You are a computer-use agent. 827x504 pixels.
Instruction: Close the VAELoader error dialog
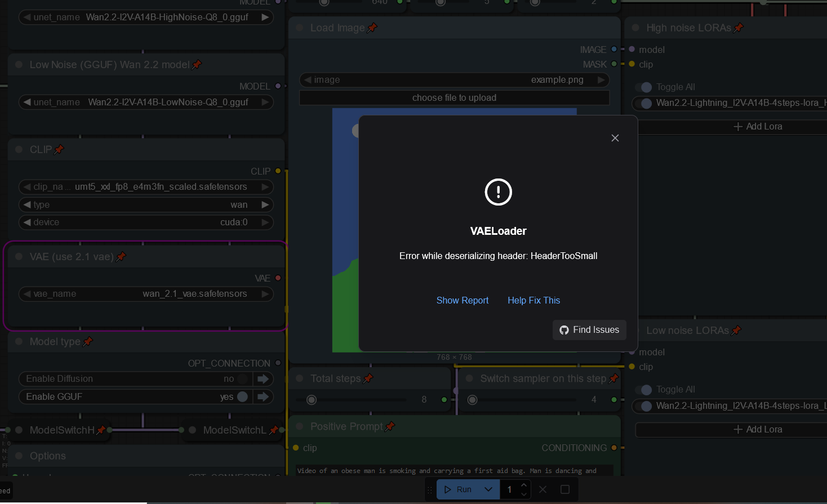tap(615, 138)
